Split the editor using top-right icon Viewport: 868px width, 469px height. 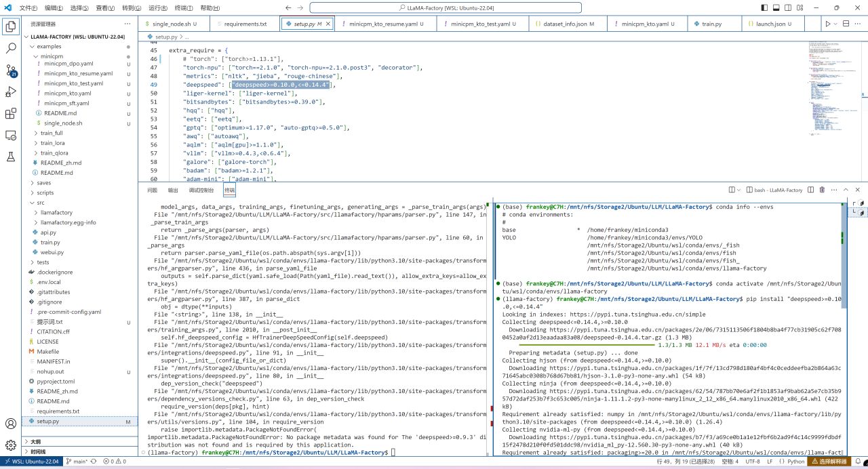[x=844, y=24]
